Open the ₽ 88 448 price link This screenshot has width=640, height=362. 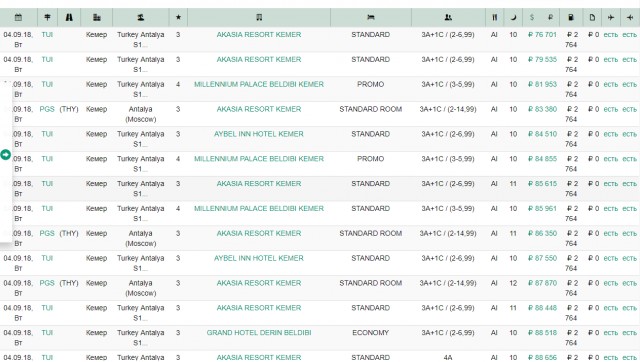542,308
